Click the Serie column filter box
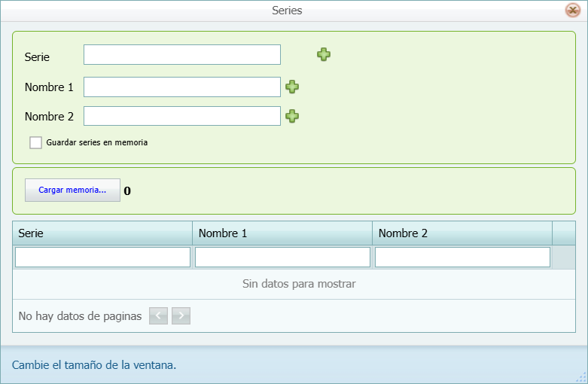The height and width of the screenshot is (384, 588). (x=102, y=258)
